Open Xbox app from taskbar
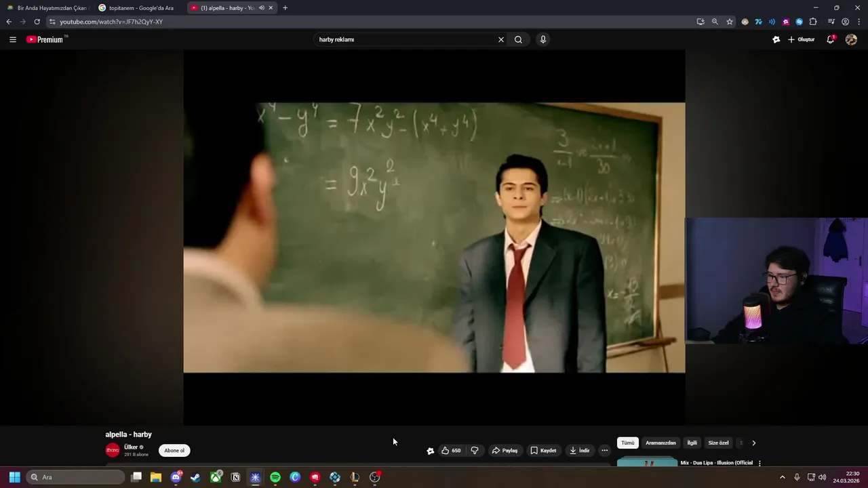This screenshot has width=868, height=488. click(216, 477)
